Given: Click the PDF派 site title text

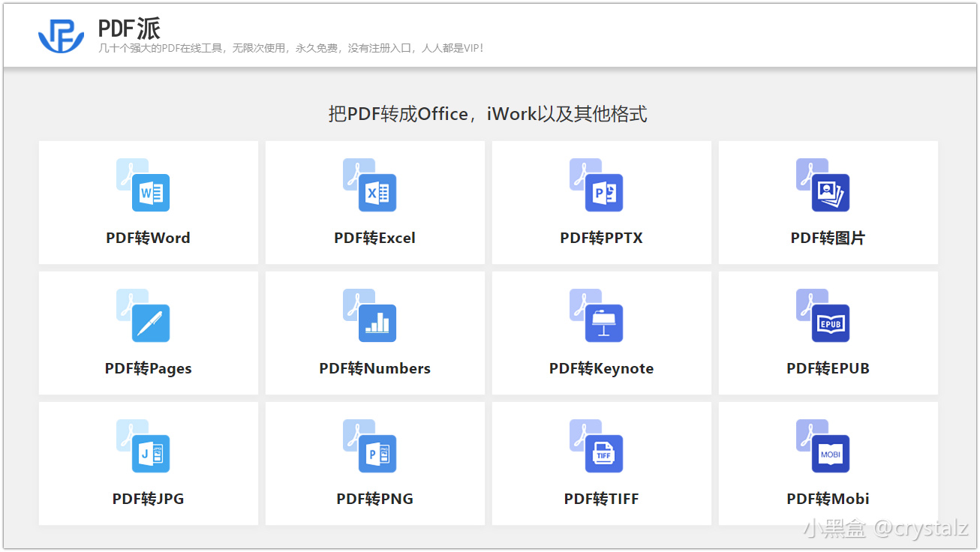Looking at the screenshot, I should [129, 28].
